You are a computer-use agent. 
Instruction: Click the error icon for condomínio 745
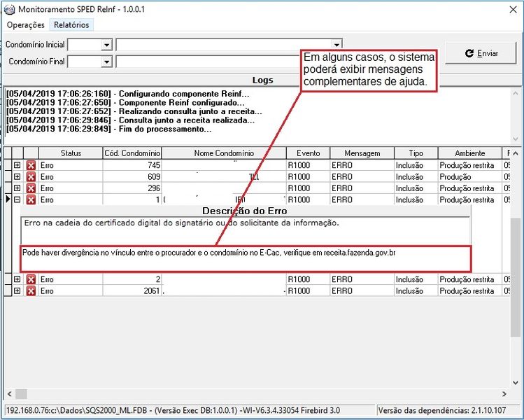coord(31,165)
